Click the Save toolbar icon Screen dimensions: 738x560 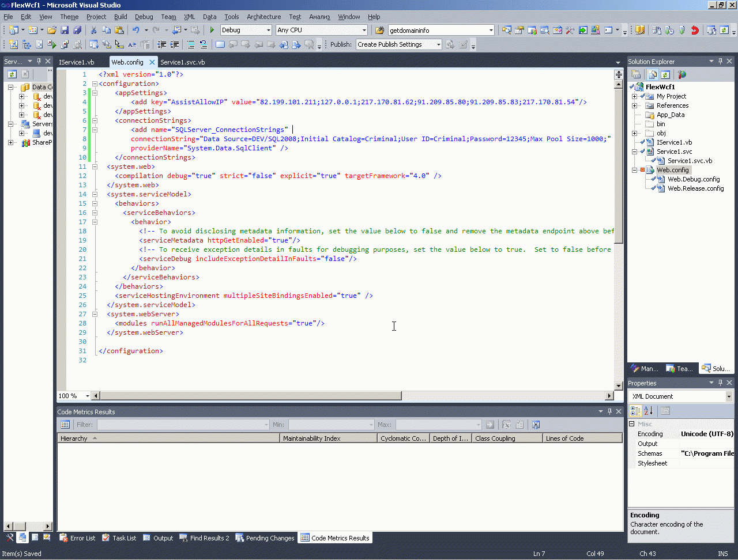(x=65, y=30)
